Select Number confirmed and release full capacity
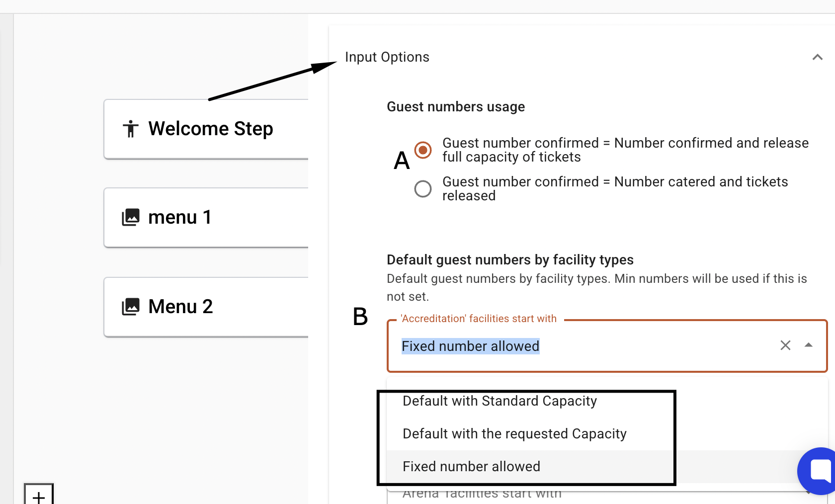835x504 pixels. click(x=423, y=150)
